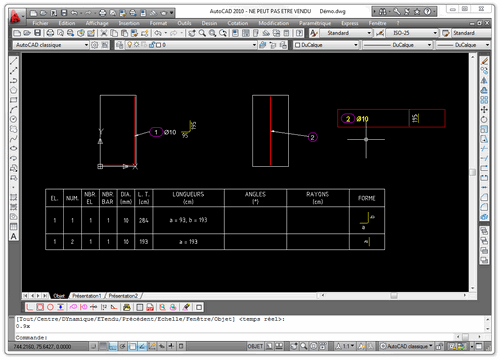Click the AutoCAD application logo button
This screenshot has height=360, width=500.
(16, 16)
